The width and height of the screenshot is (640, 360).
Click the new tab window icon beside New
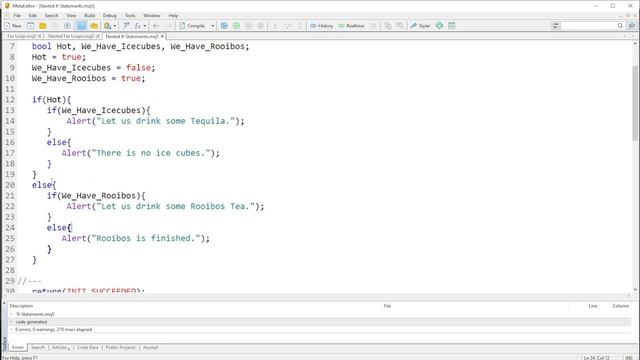coord(31,26)
